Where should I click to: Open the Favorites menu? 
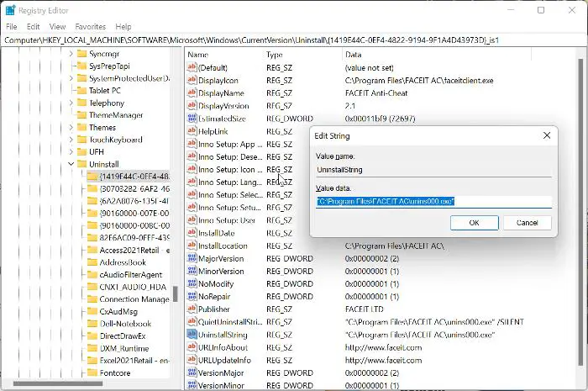pos(91,27)
